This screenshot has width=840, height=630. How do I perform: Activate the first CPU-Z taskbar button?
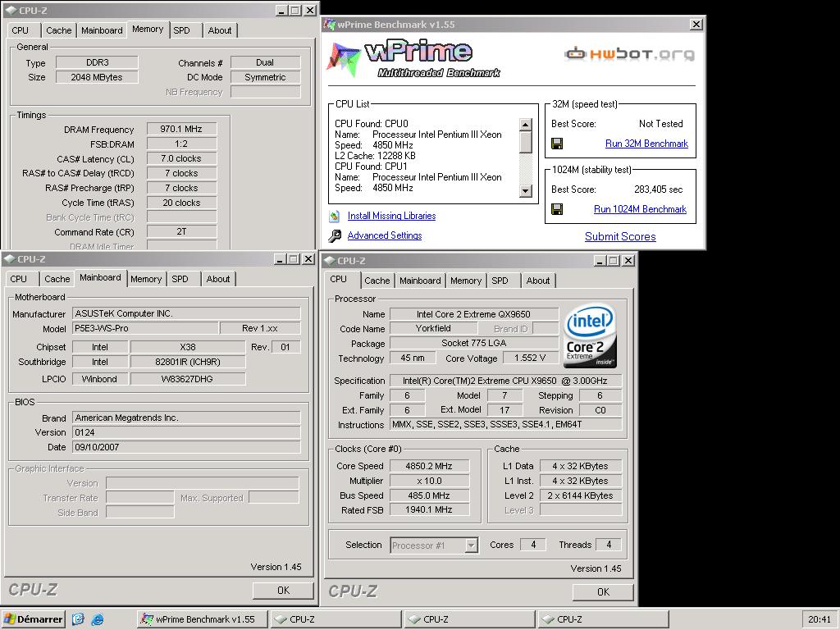click(336, 619)
